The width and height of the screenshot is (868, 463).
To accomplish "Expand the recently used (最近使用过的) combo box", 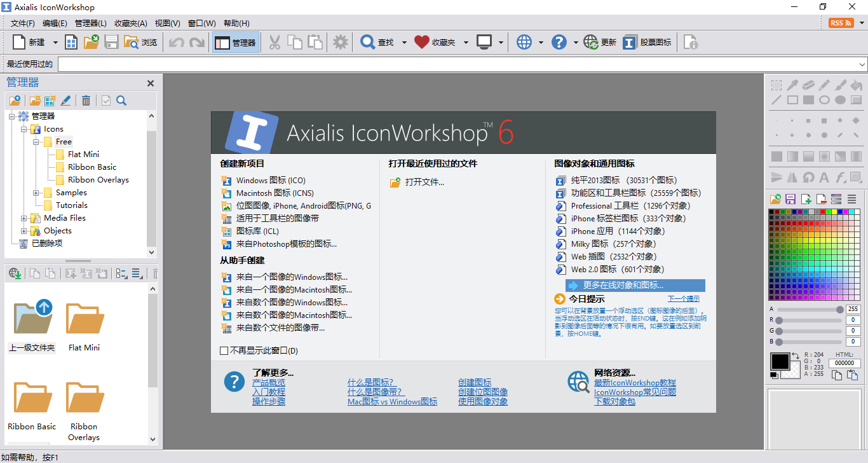I will [x=862, y=64].
